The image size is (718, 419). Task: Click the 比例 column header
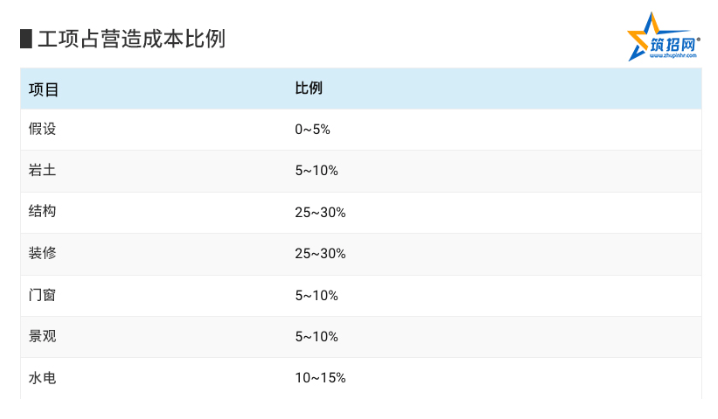click(309, 88)
